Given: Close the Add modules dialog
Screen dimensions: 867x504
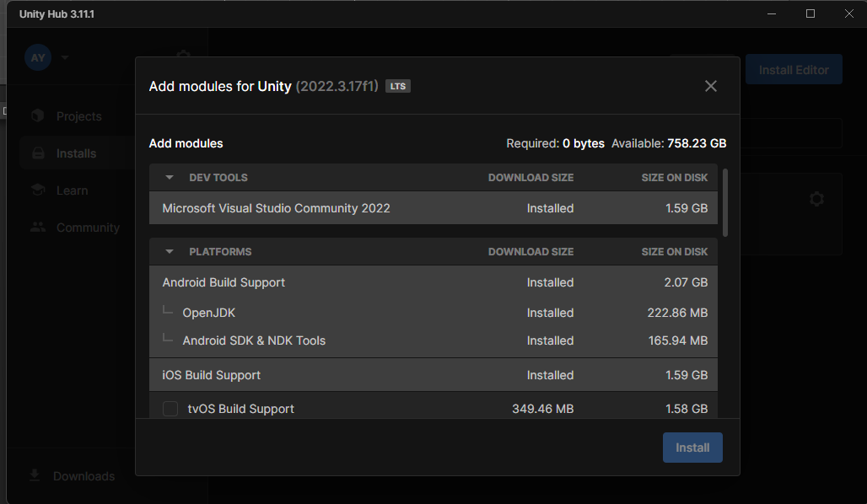Looking at the screenshot, I should [x=710, y=86].
